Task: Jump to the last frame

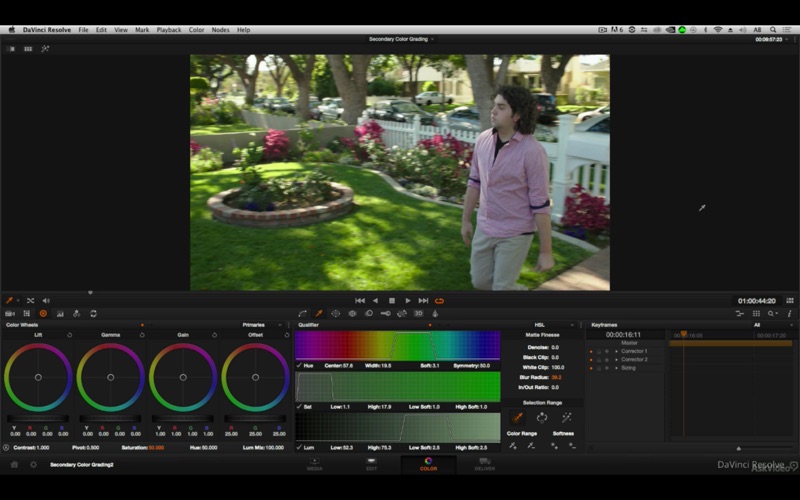Action: click(x=423, y=301)
